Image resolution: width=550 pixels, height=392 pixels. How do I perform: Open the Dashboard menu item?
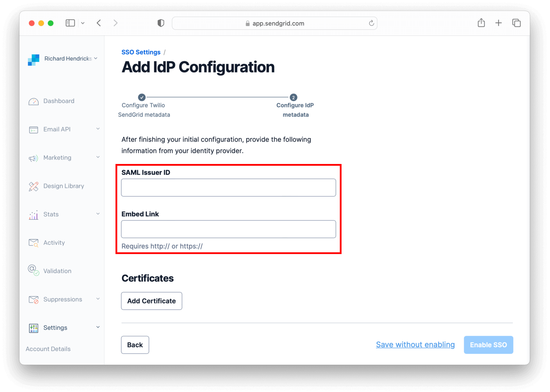pyautogui.click(x=59, y=101)
